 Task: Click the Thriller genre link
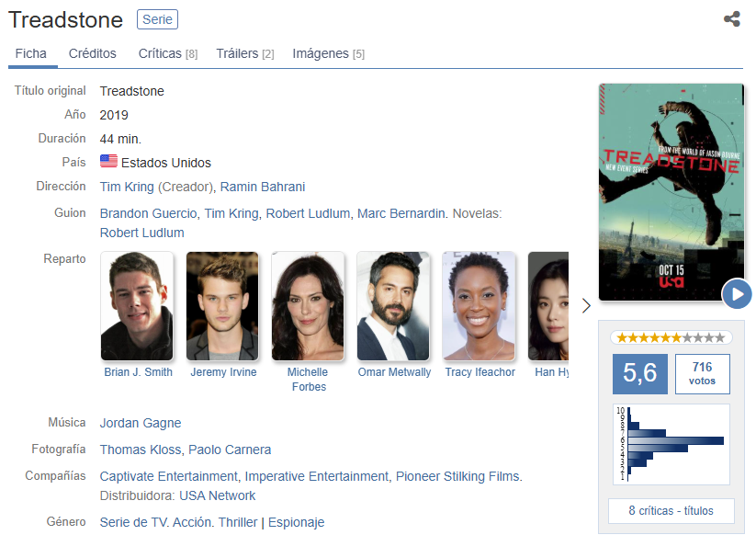(x=238, y=522)
